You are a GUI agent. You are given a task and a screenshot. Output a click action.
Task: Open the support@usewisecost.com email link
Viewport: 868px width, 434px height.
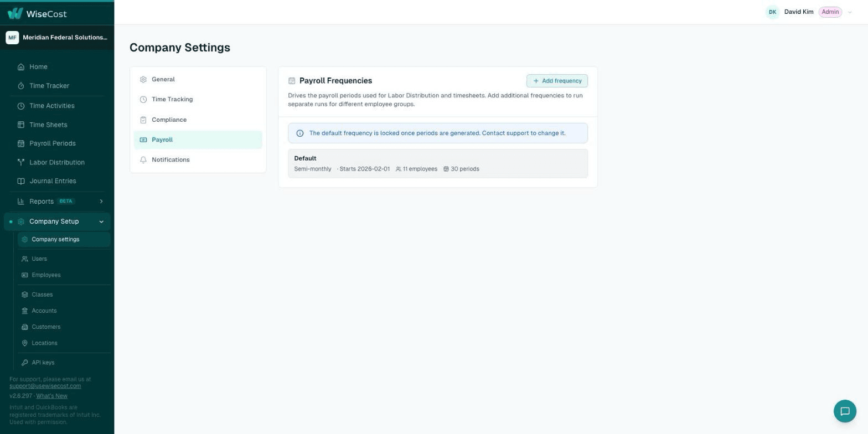[45, 386]
